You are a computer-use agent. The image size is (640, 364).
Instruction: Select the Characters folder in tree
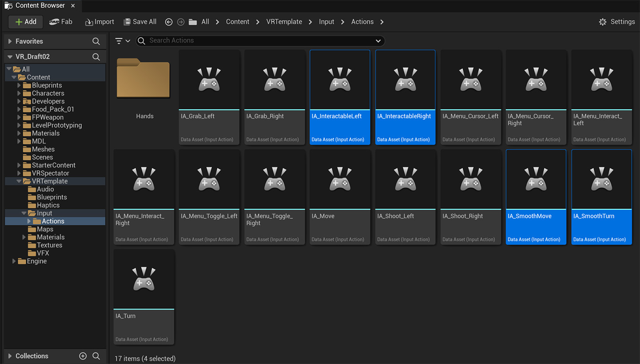click(48, 93)
